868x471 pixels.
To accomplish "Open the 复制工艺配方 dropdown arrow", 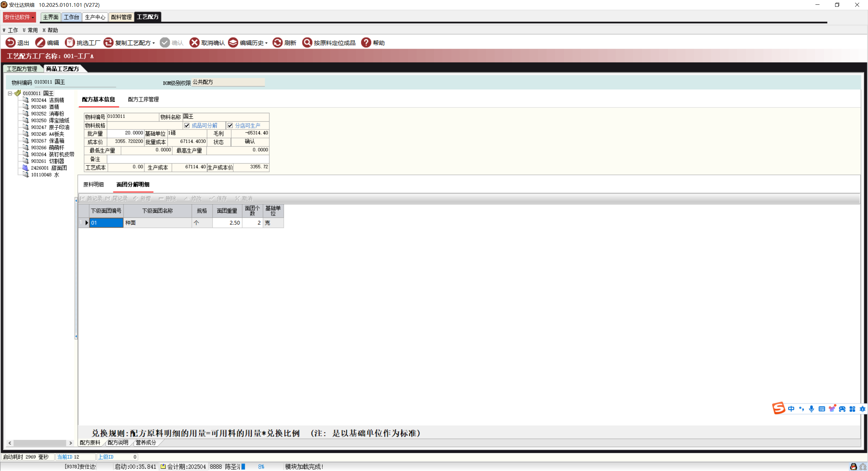I will click(154, 43).
